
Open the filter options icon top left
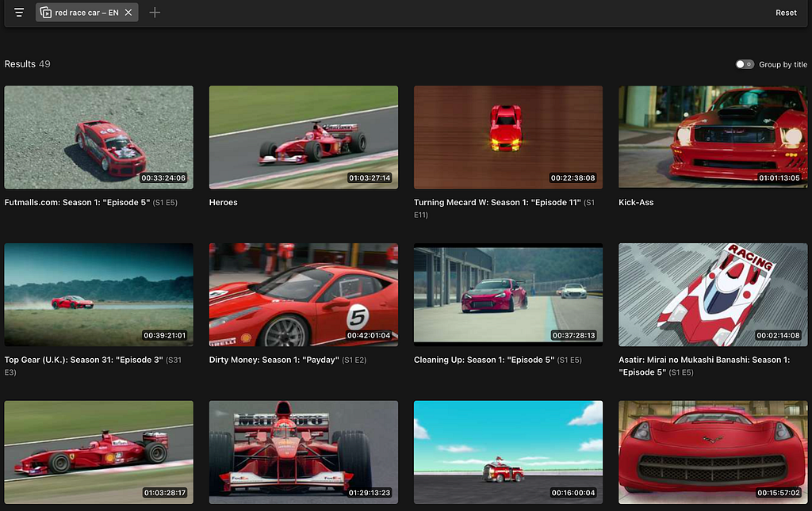click(18, 13)
